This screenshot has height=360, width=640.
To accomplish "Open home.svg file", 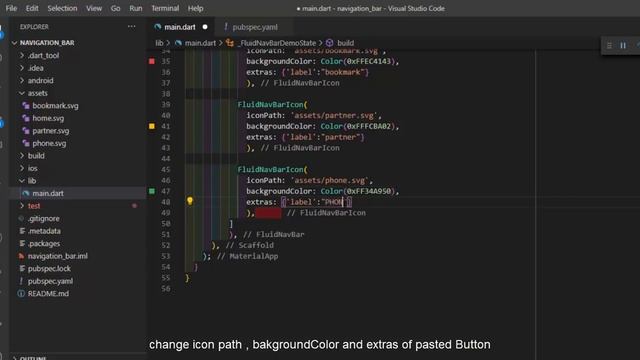I will [x=48, y=118].
